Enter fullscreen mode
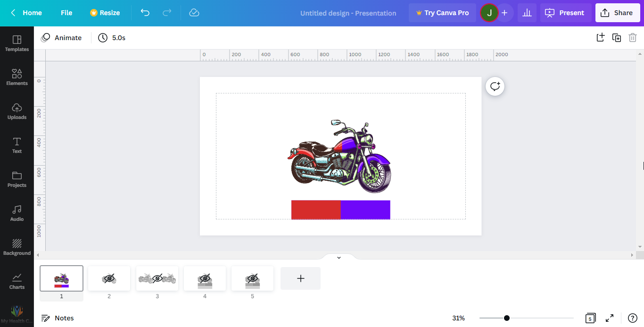This screenshot has height=327, width=644. (x=610, y=318)
